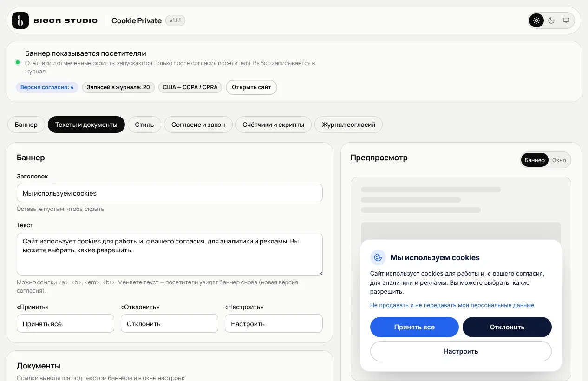Focus the «Настроить» label input

pos(274,323)
